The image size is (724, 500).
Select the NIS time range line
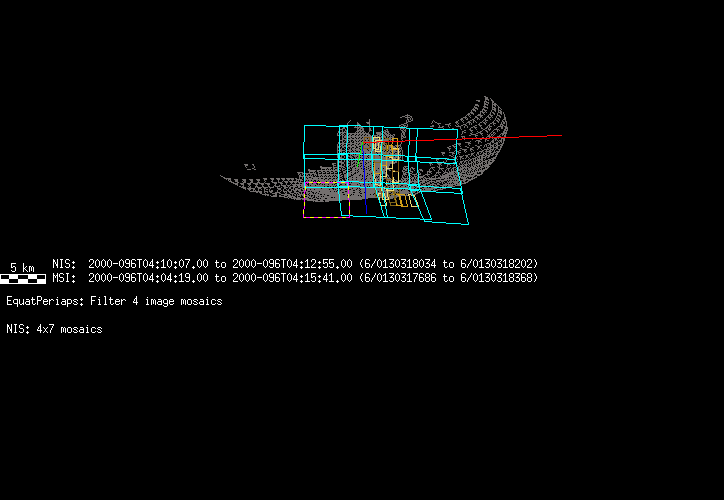295,264
